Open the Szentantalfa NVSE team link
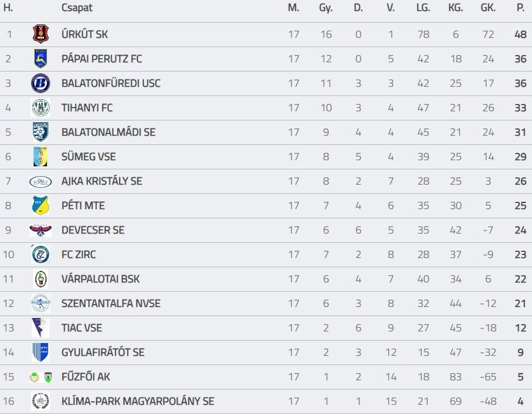Viewport: 532px width, 414px height. click(111, 303)
